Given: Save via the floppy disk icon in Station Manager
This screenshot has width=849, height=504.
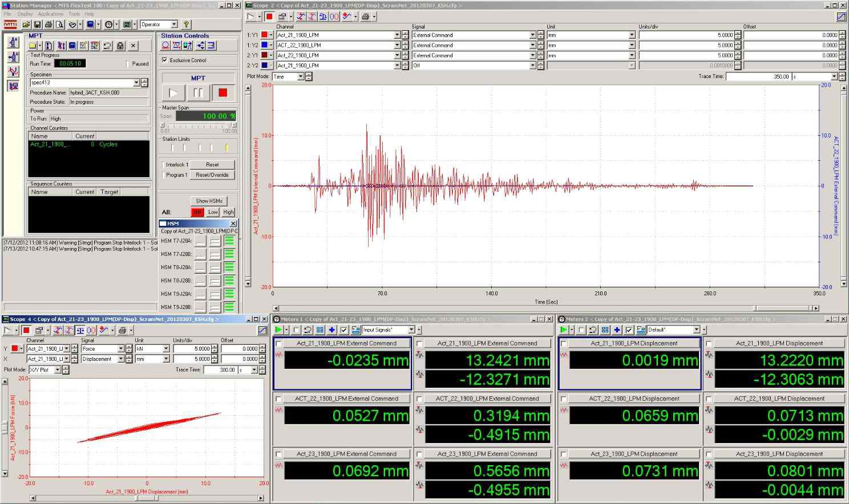Looking at the screenshot, I should coord(37,25).
